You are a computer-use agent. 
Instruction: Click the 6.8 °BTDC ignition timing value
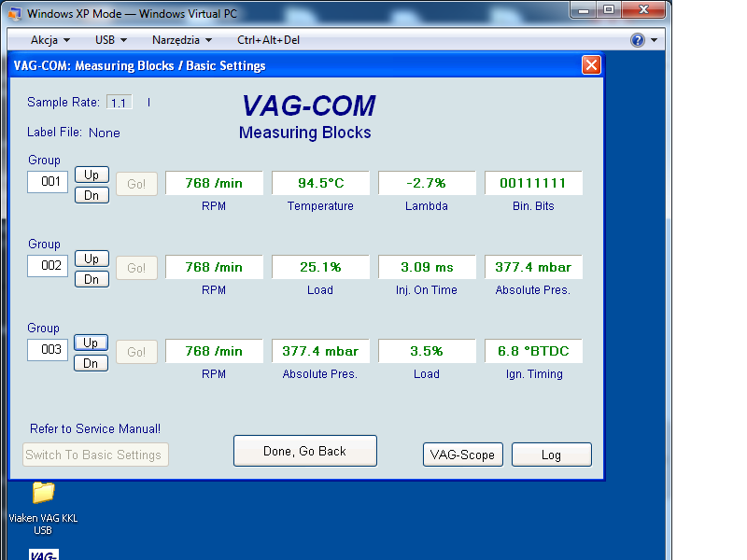[533, 351]
